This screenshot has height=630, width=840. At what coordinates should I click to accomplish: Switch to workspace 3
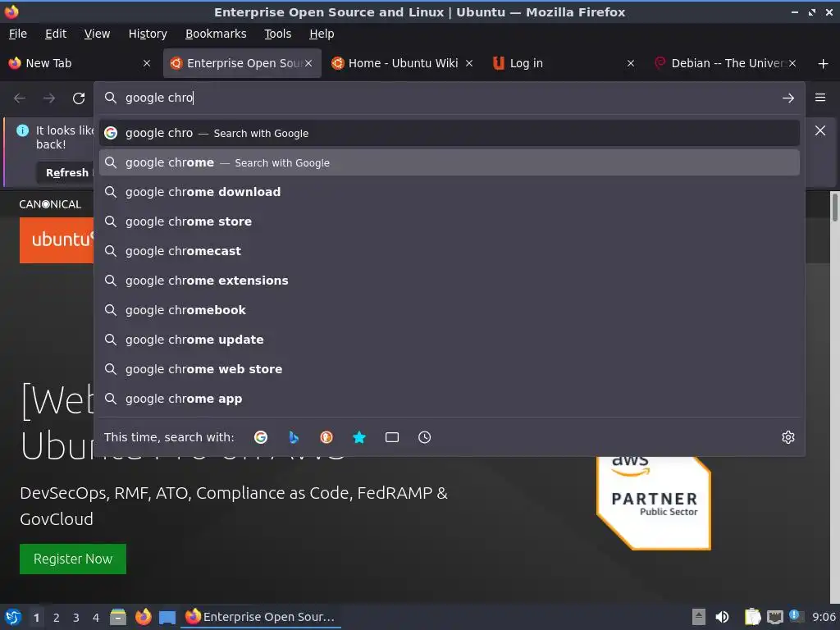coord(76,618)
